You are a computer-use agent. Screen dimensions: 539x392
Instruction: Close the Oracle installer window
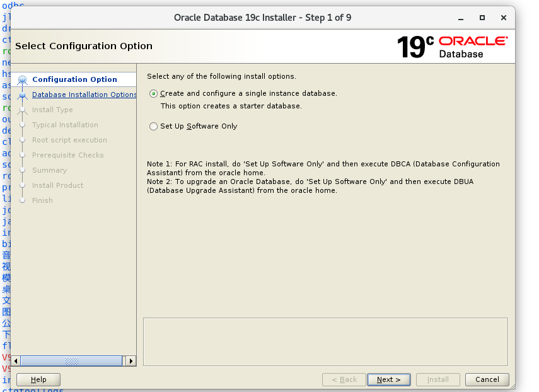pyautogui.click(x=504, y=18)
